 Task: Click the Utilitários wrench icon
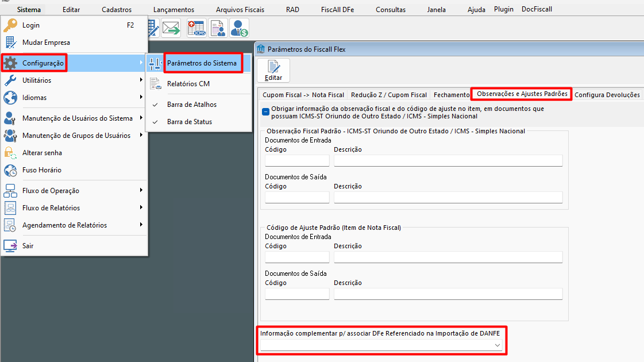coord(10,80)
